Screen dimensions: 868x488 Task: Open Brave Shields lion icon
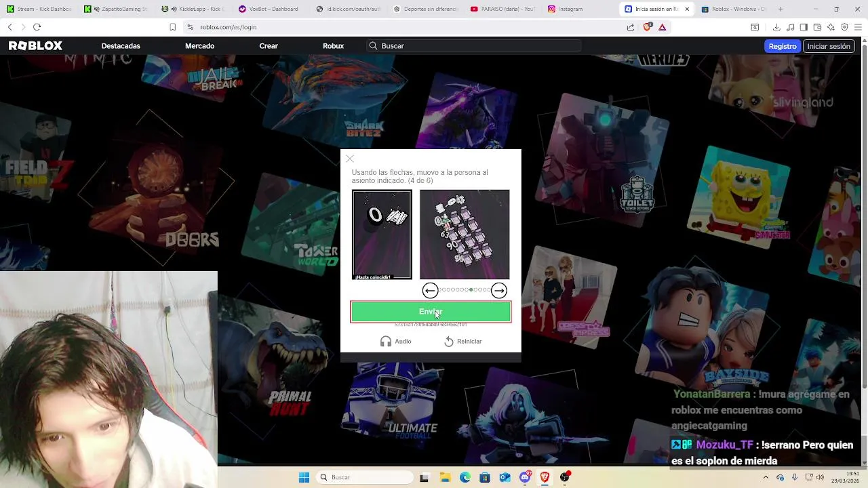pyautogui.click(x=647, y=27)
